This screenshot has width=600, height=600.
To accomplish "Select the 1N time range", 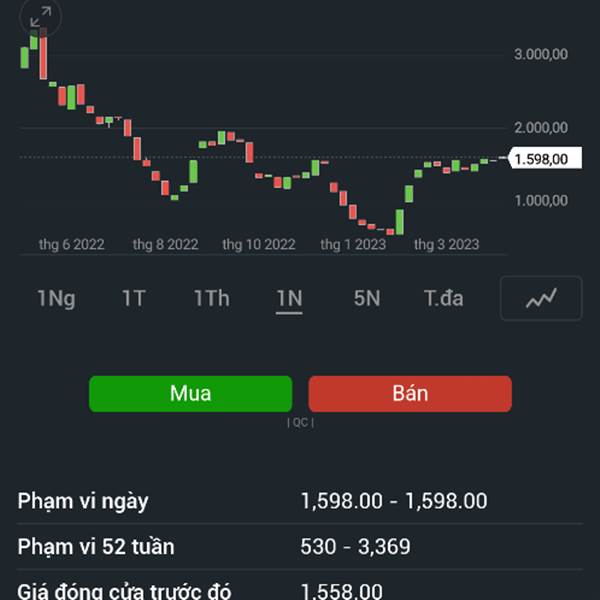I will point(289,298).
